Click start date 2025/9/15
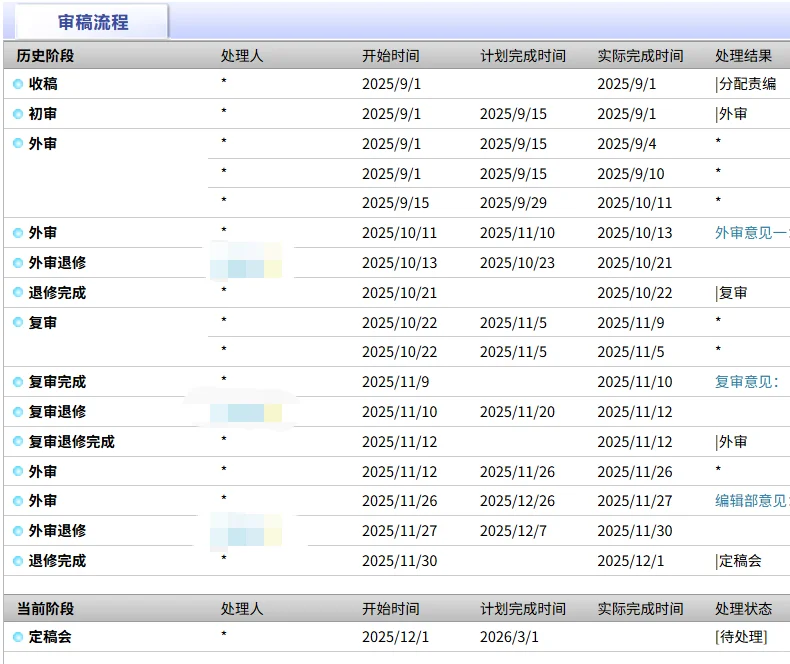The height and width of the screenshot is (664, 790). [x=396, y=203]
